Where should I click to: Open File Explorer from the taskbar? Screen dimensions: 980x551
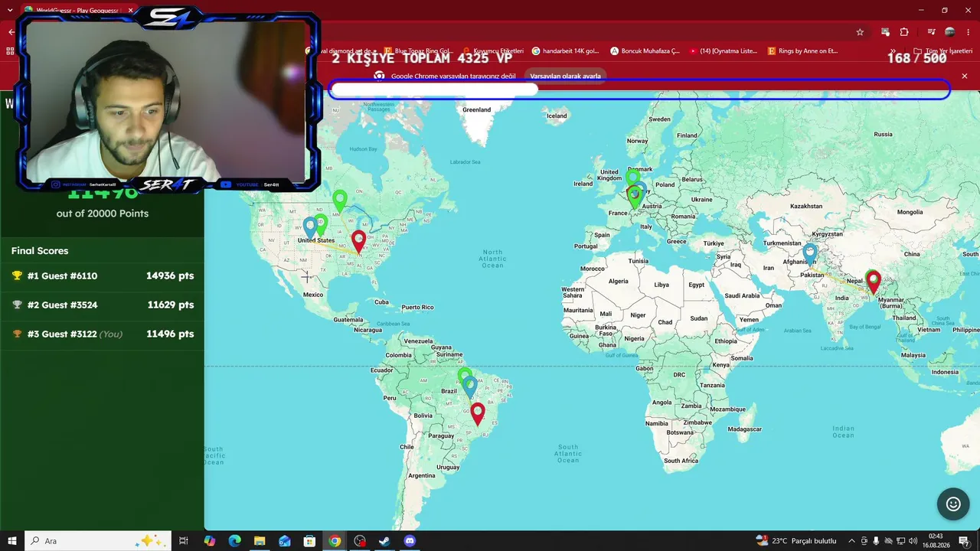tap(260, 541)
